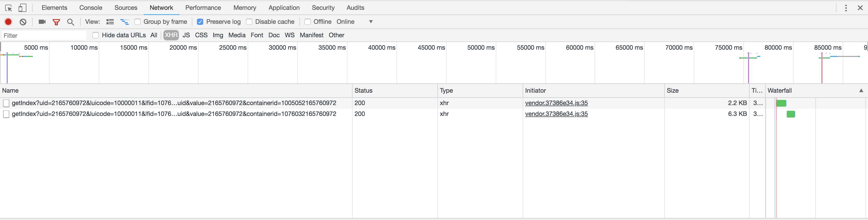Viewport: 868px width, 220px height.
Task: Enable Group by frame checkbox
Action: [138, 22]
